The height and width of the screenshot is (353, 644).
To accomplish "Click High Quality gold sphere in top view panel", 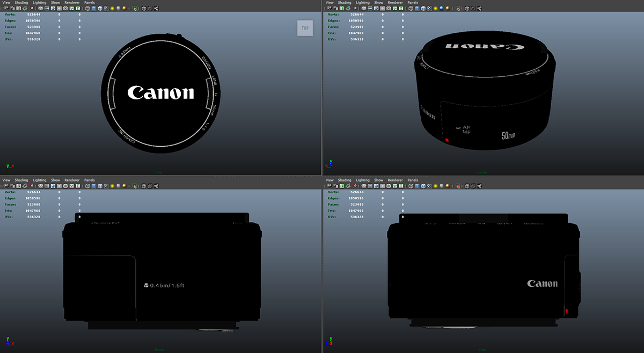I will (125, 9).
